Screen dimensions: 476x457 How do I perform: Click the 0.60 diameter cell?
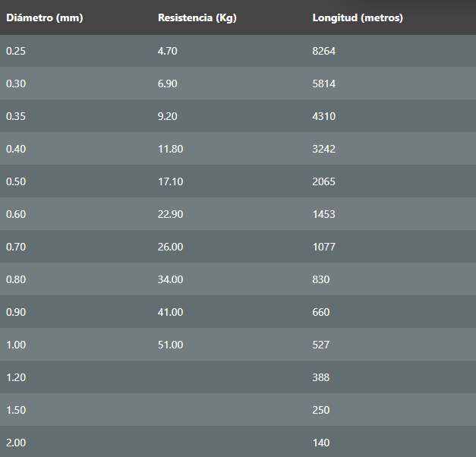click(16, 214)
